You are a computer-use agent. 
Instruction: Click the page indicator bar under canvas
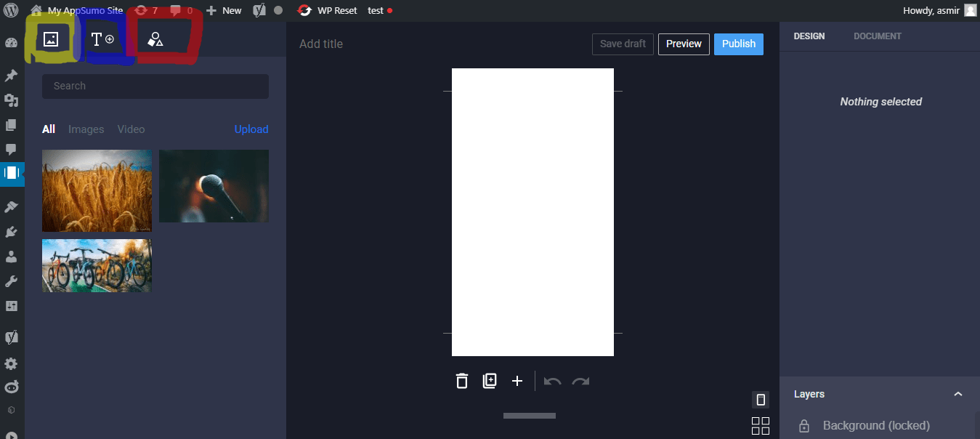pyautogui.click(x=530, y=416)
